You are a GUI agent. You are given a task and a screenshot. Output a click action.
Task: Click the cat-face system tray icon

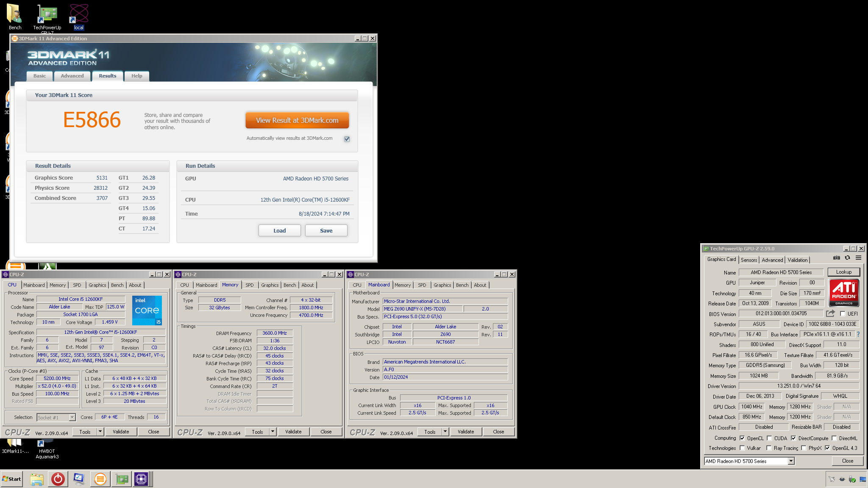pos(842,479)
